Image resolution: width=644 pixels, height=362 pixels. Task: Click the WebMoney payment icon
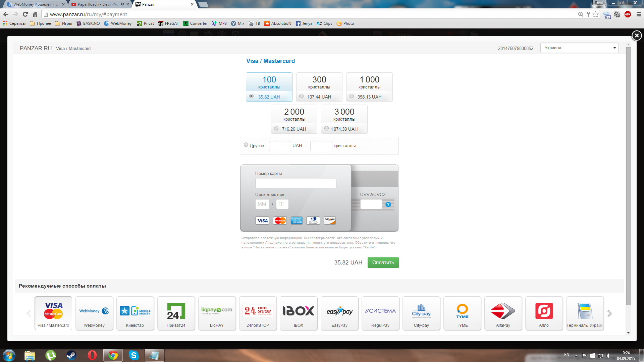point(94,311)
